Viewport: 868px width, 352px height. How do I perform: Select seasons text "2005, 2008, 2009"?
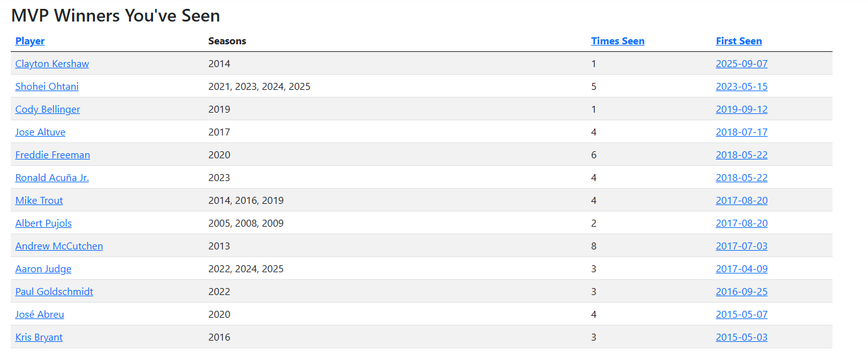pos(246,223)
